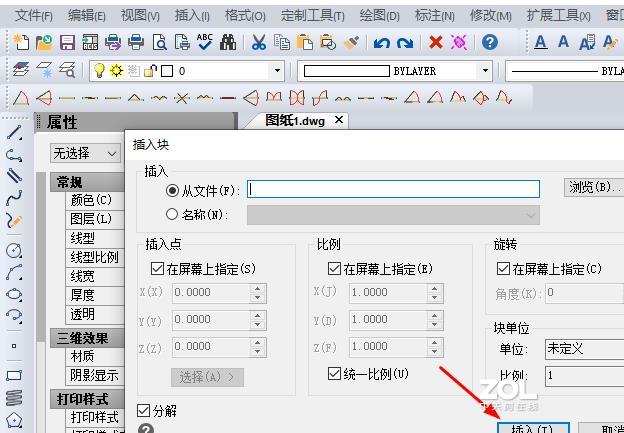Open the 无选择 dropdown in the properties panel
Viewport: 624px width, 433px height.
[85, 153]
